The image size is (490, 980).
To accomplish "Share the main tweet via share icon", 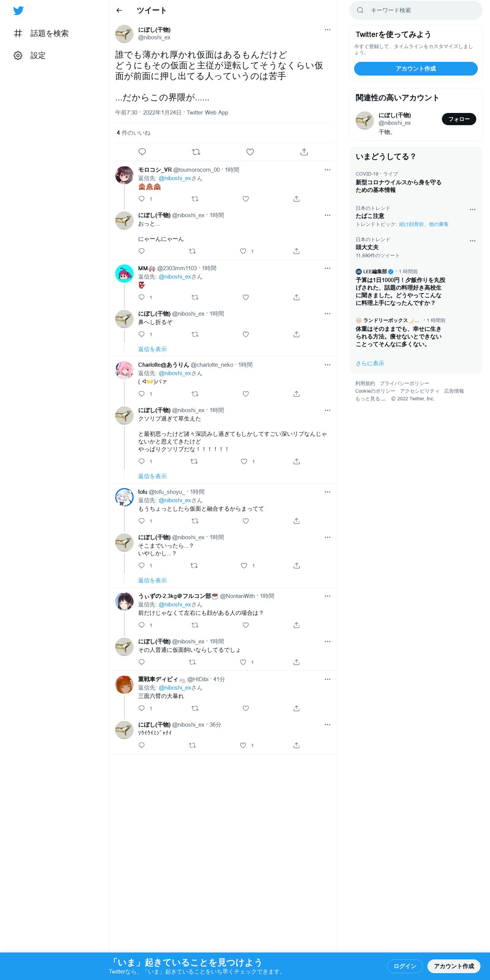I will [x=304, y=152].
